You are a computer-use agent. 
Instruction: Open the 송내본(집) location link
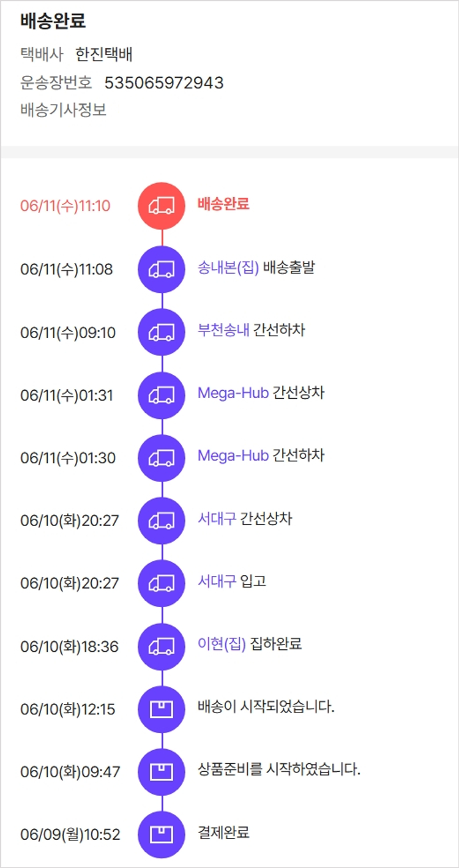tap(228, 268)
